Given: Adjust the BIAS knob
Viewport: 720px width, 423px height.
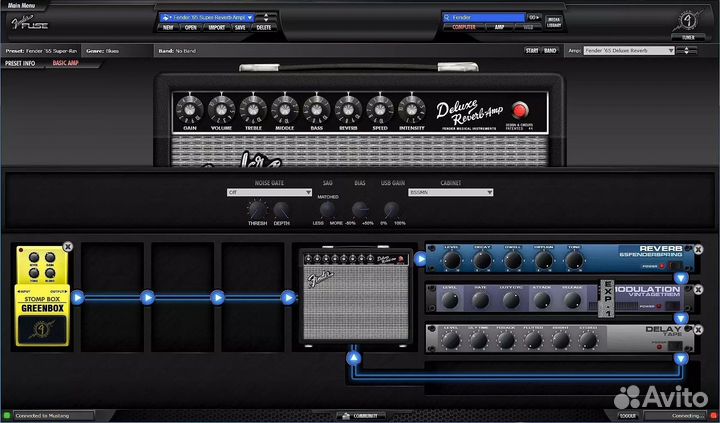Looking at the screenshot, I should [x=360, y=209].
